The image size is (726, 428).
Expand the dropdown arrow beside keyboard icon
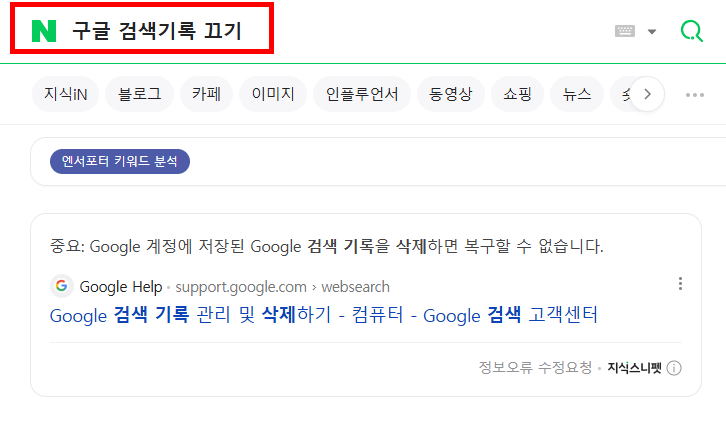pyautogui.click(x=652, y=31)
